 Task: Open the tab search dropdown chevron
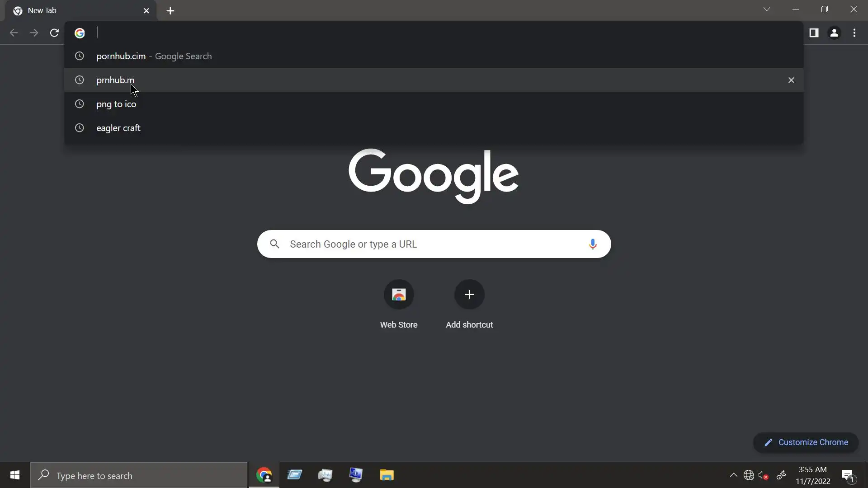[x=767, y=9]
